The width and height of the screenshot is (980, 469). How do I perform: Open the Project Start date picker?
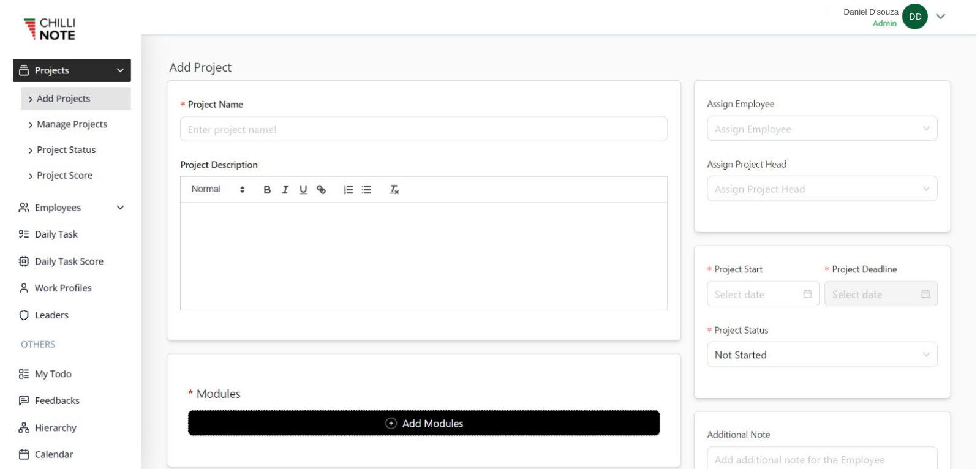[763, 294]
